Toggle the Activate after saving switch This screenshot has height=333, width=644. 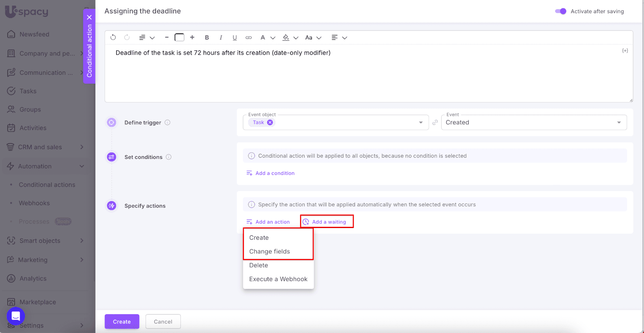click(560, 11)
